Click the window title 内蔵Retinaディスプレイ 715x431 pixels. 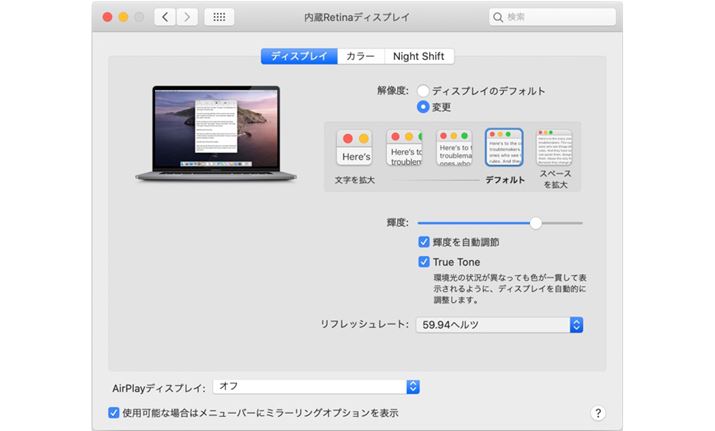tap(357, 17)
